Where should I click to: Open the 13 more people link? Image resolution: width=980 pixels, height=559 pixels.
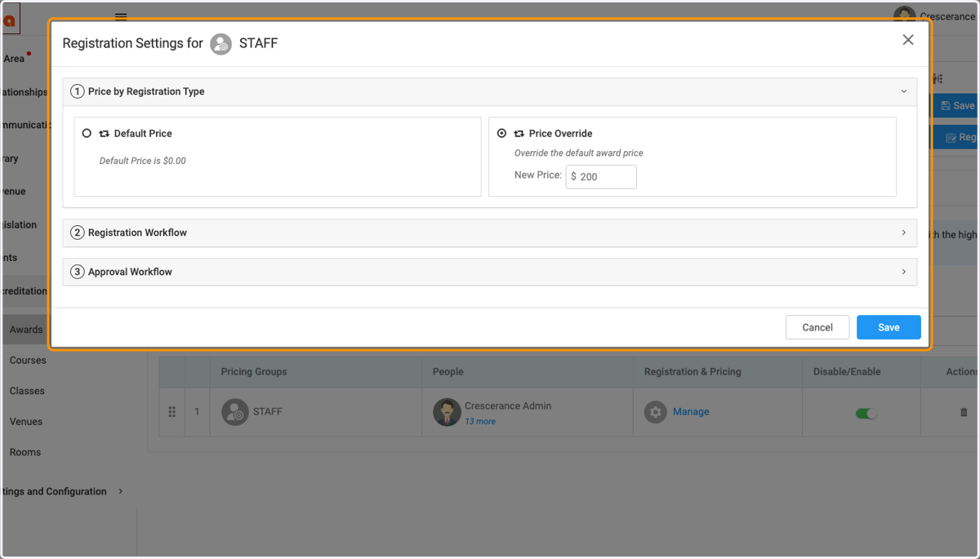[480, 421]
